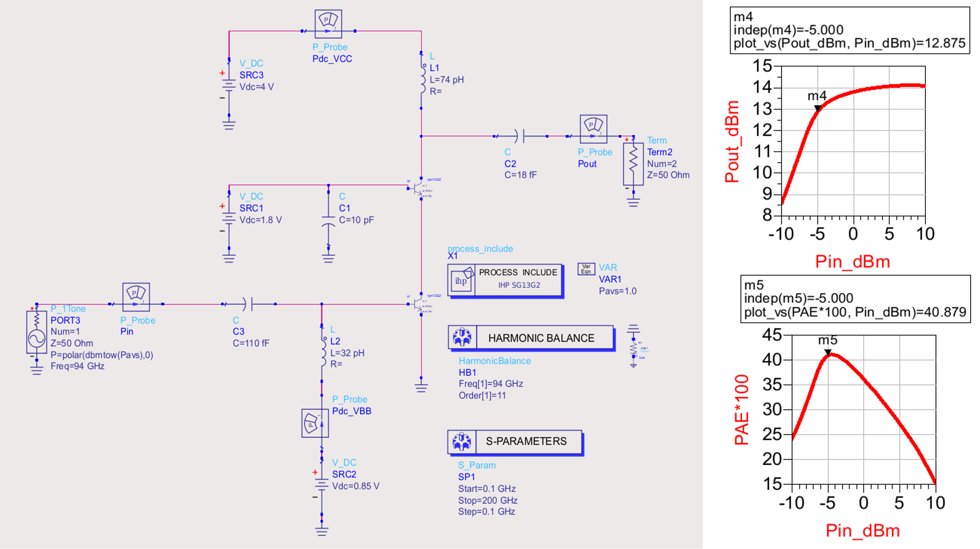Select the PORT3 P_1Tone source symbol
The width and height of the screenshot is (980, 549).
point(37,332)
